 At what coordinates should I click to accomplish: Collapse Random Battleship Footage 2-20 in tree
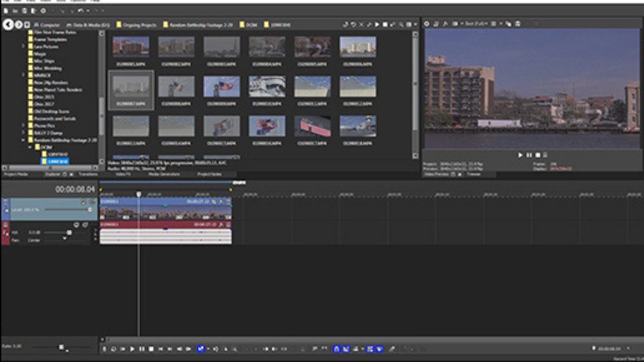click(x=24, y=140)
